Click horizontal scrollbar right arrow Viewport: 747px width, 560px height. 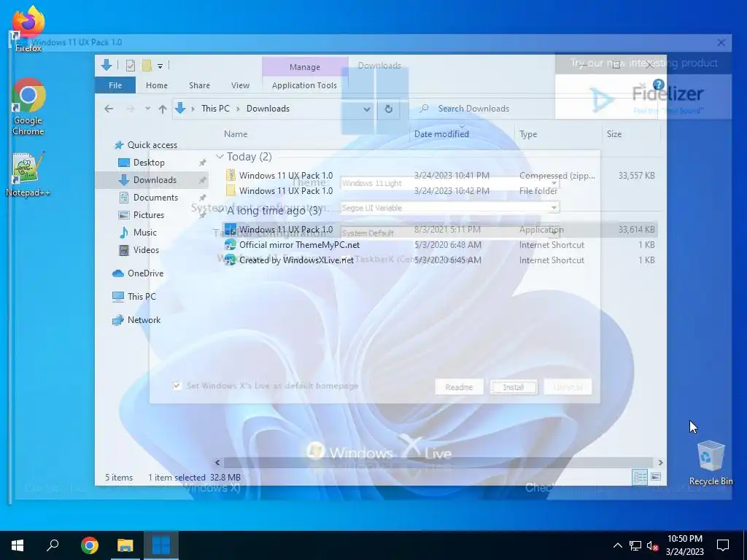click(x=660, y=462)
